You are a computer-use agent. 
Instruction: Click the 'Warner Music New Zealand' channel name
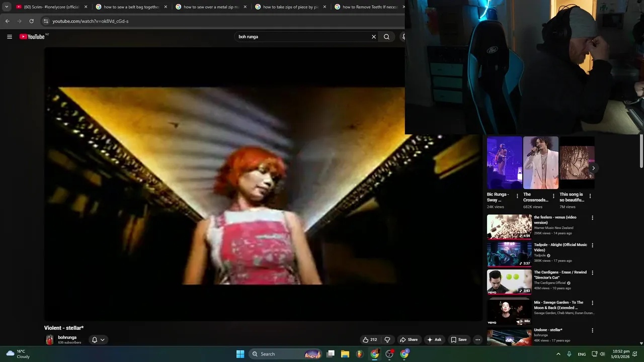pos(553,228)
